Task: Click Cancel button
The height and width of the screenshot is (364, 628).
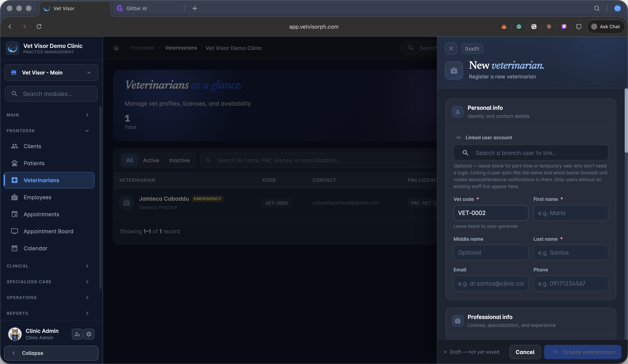Action: point(525,352)
